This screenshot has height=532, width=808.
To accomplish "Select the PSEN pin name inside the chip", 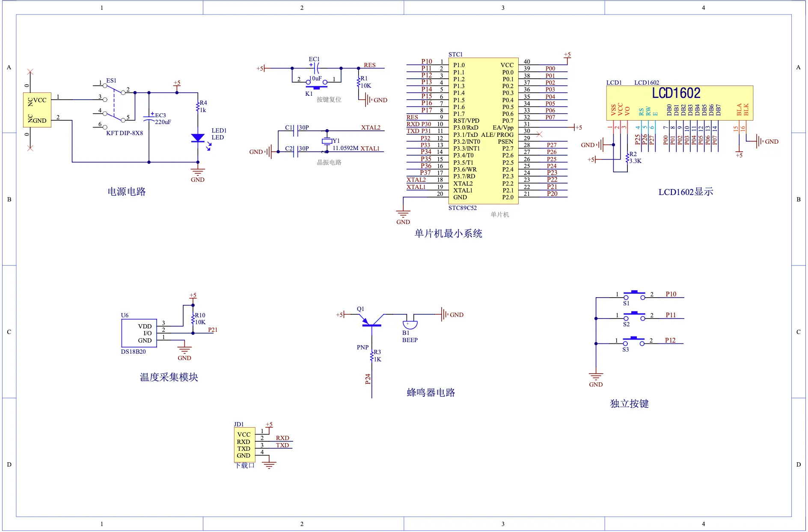I will (505, 142).
